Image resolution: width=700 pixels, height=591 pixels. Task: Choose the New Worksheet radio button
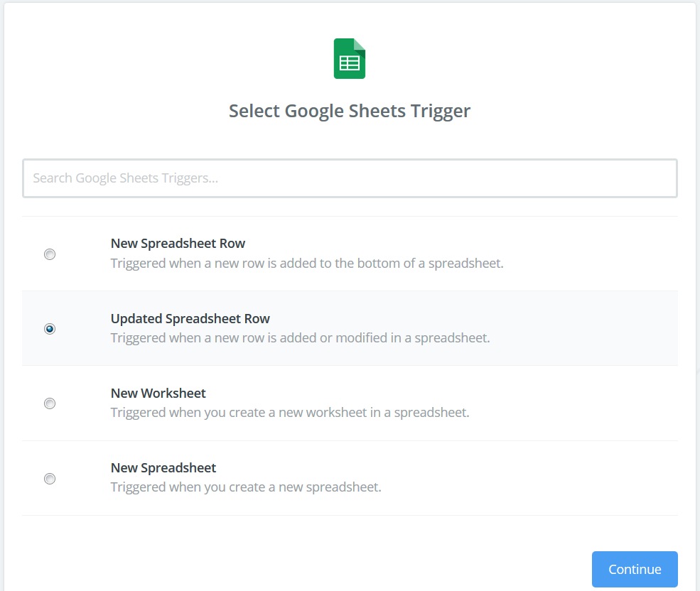(x=50, y=403)
